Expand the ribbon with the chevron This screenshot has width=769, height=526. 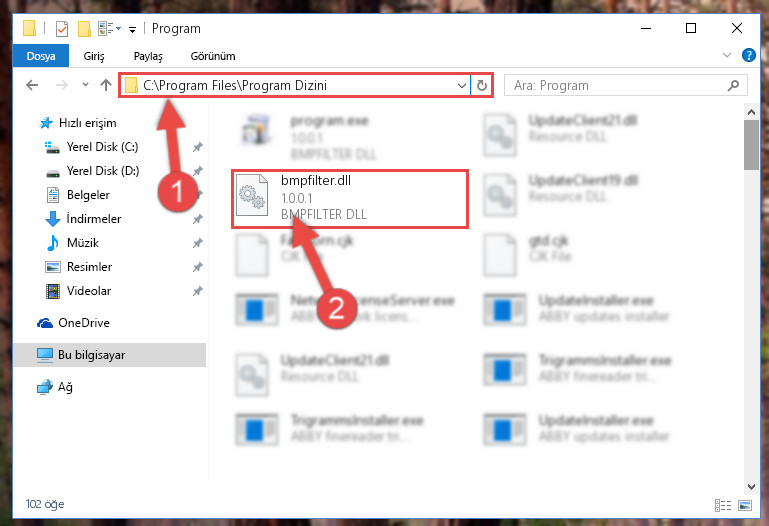click(x=727, y=55)
